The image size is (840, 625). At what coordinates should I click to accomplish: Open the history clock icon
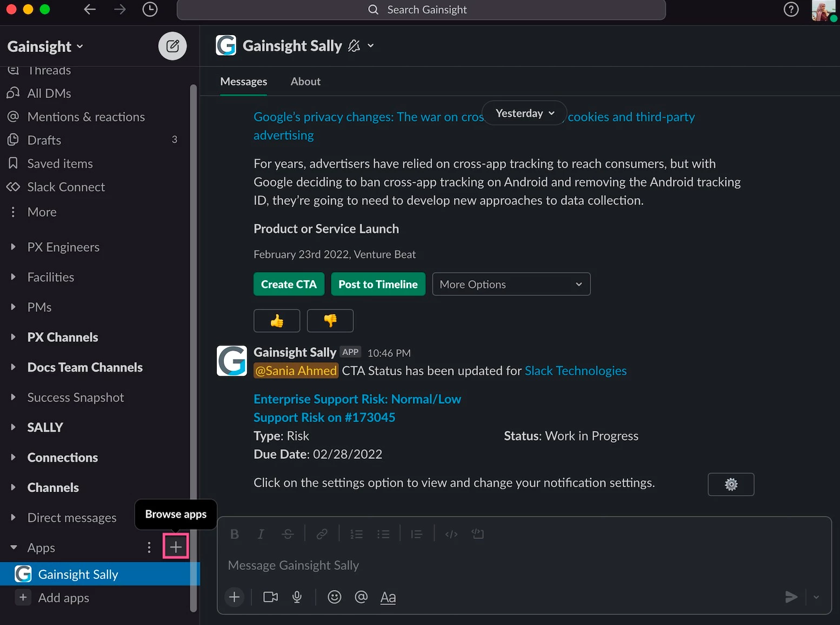pos(150,9)
